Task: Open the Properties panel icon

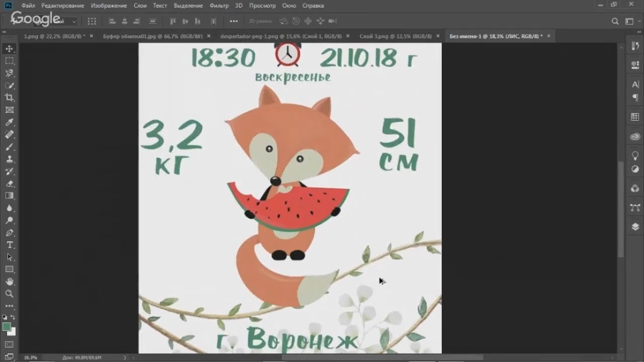Action: click(x=635, y=65)
